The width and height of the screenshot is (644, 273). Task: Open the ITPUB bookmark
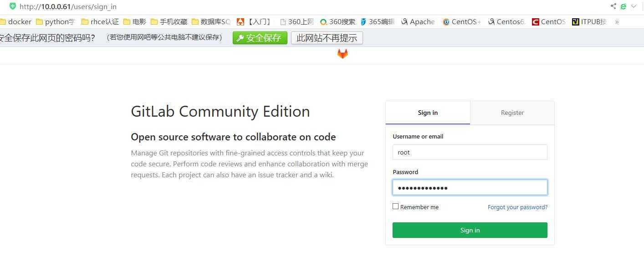pos(589,22)
